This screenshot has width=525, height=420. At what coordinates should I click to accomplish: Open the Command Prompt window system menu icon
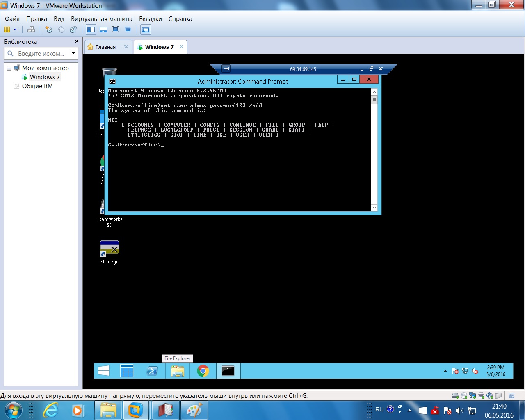coord(112,82)
